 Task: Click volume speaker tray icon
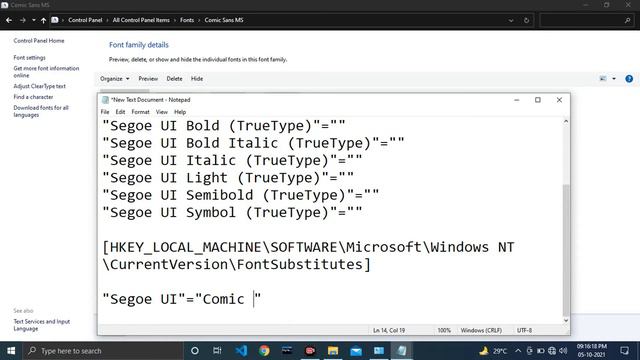pos(563,351)
